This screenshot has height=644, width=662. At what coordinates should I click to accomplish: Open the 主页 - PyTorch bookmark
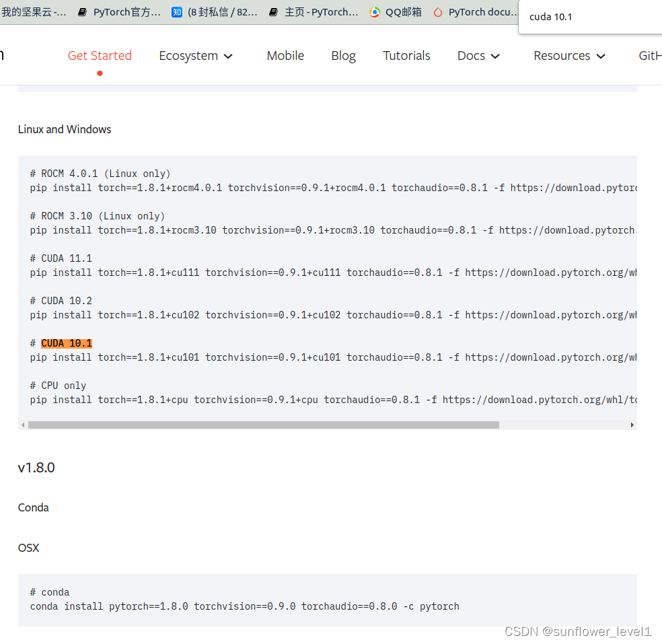tap(314, 12)
